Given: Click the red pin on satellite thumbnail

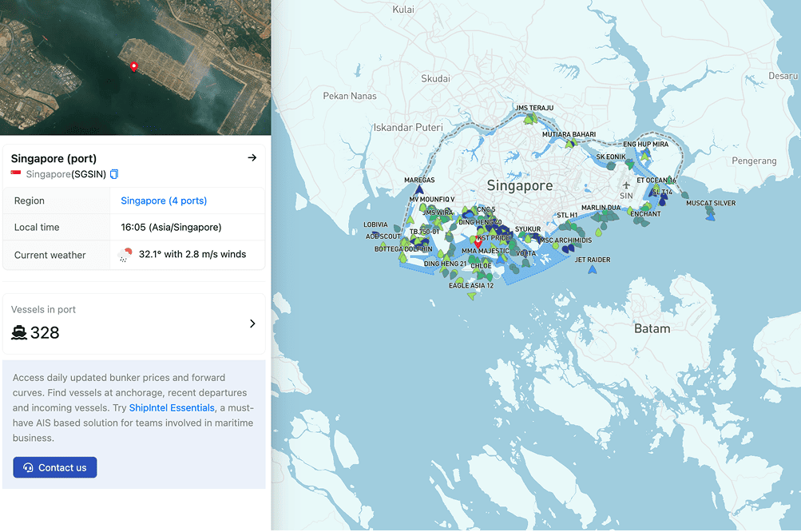Looking at the screenshot, I should click(133, 67).
